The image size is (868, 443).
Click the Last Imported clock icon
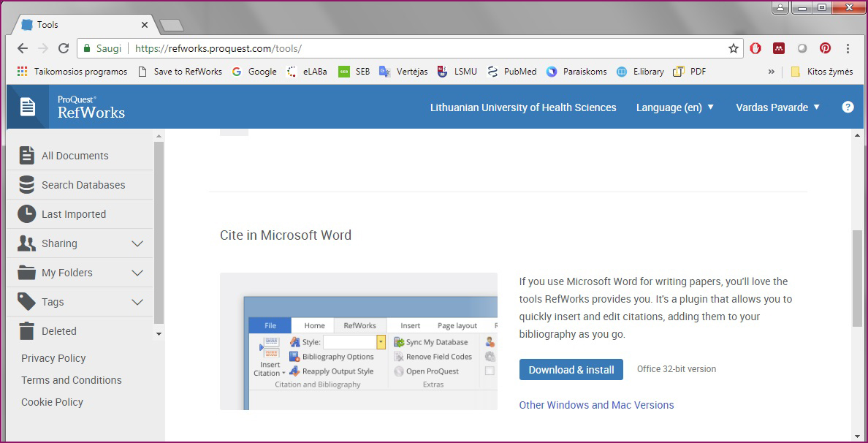pos(27,214)
